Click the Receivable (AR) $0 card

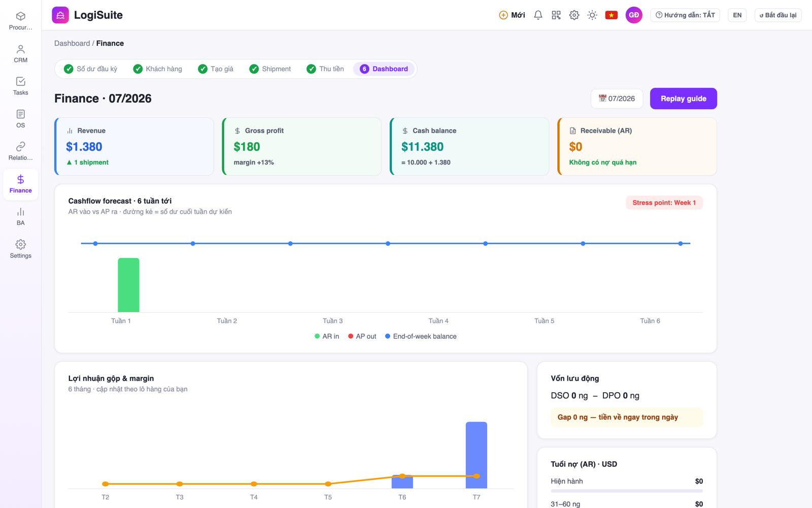637,146
